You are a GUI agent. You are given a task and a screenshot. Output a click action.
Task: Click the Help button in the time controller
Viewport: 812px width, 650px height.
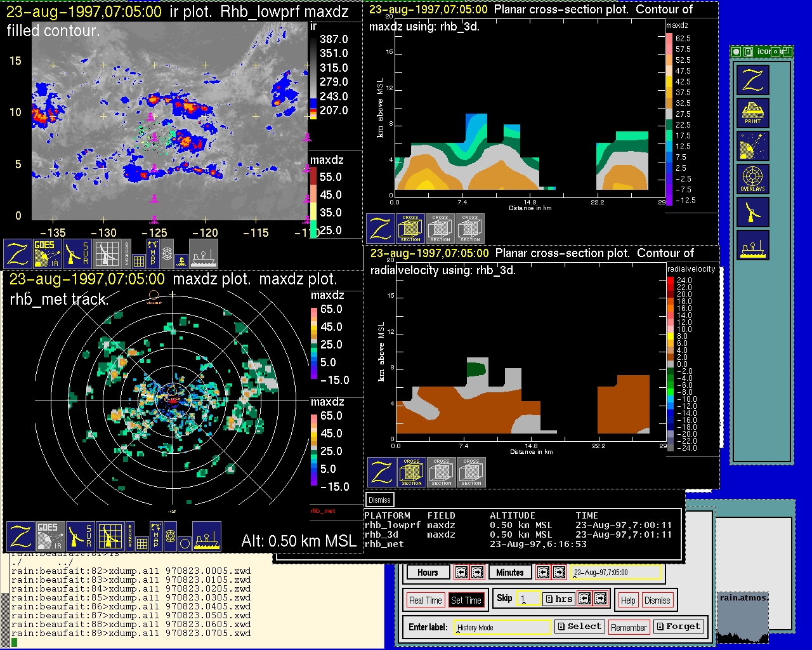pos(628,600)
